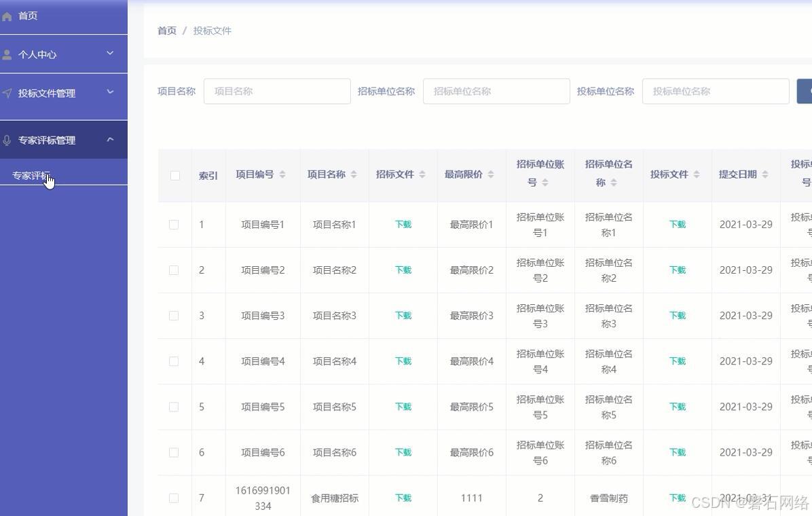Sort by 项目编号 column arrows

tap(282, 174)
